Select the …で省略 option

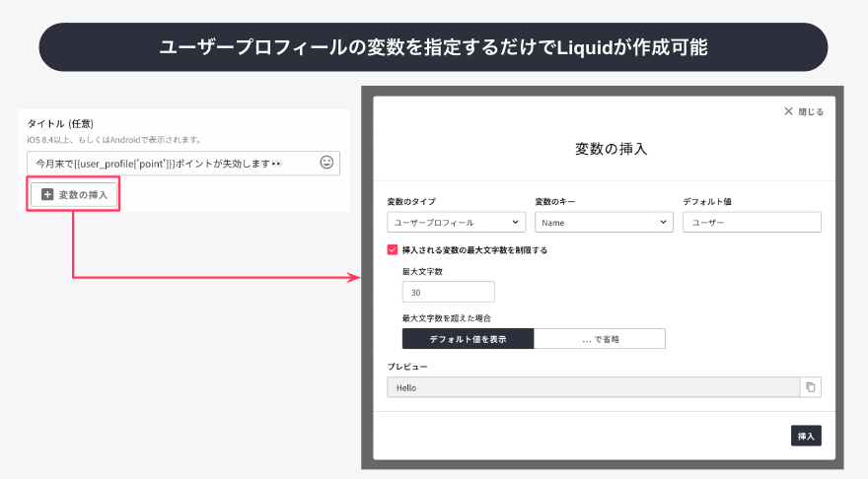pos(600,339)
